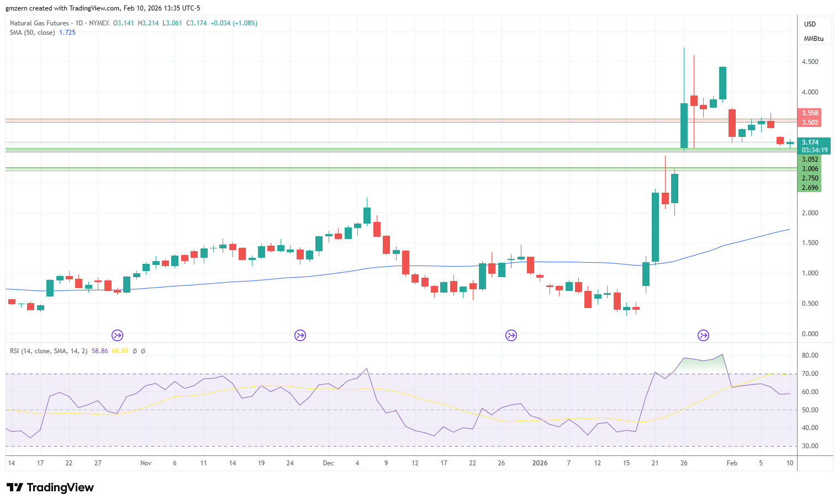Click the 03:34:19 bar countdown timer
Screen dimensions: 839x504
pos(815,150)
